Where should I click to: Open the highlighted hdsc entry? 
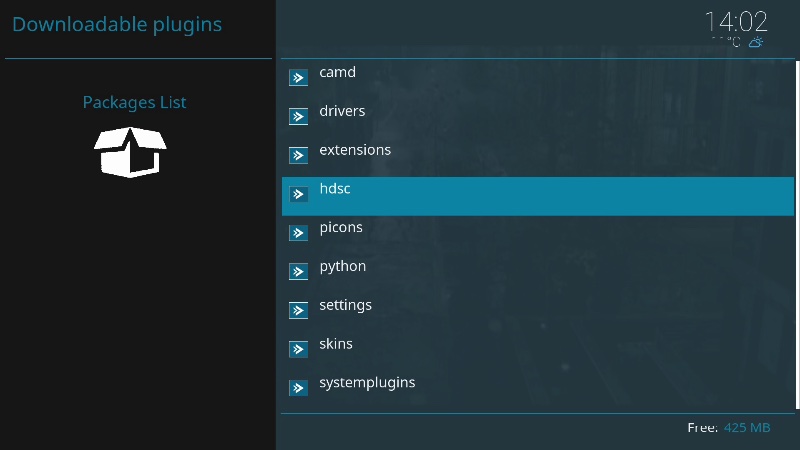[335, 189]
